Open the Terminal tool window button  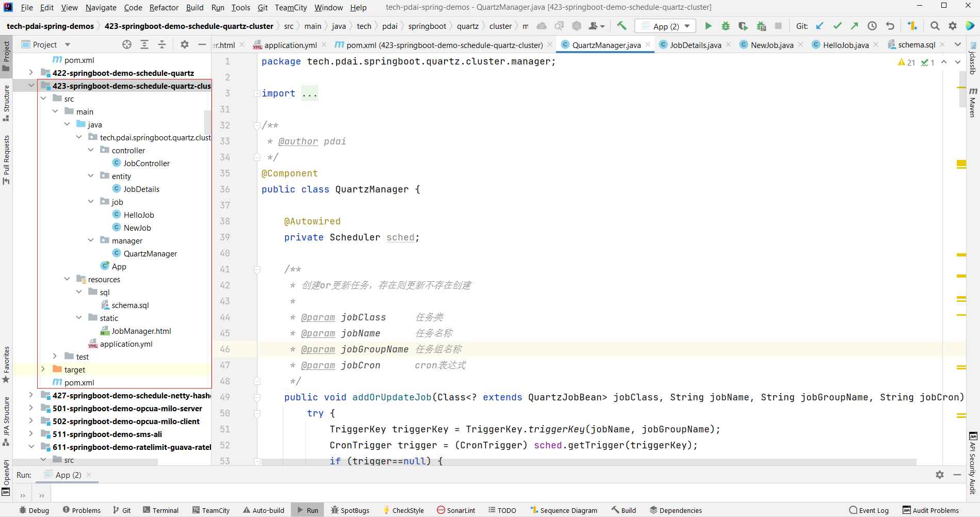[x=161, y=510]
